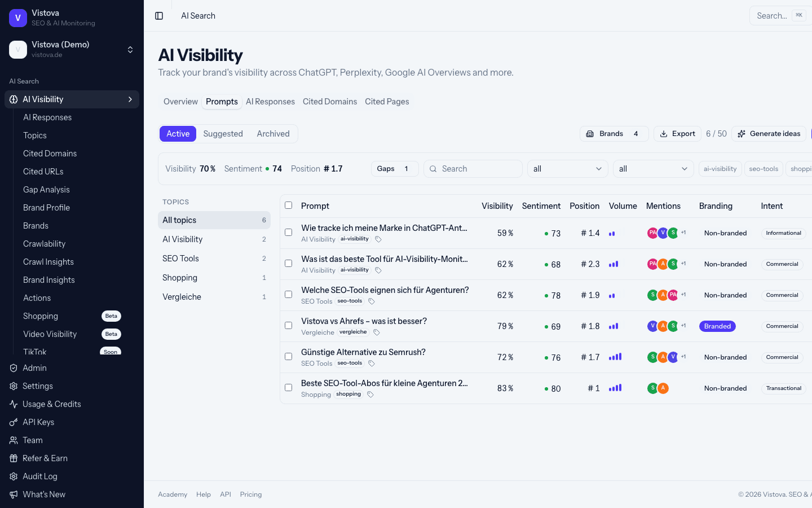
Task: Click the tag icon on the Vistova vs Ahrefs row
Action: point(377,332)
